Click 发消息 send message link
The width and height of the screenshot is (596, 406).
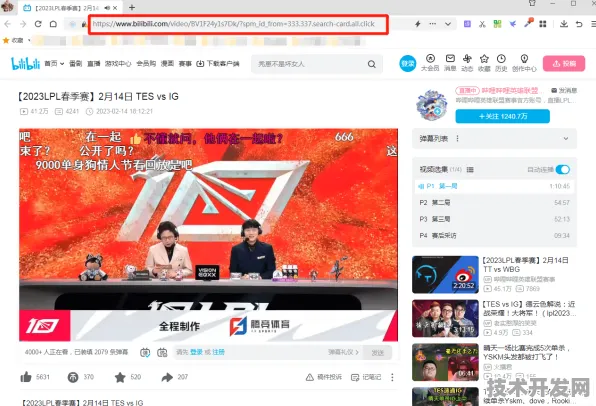click(564, 90)
